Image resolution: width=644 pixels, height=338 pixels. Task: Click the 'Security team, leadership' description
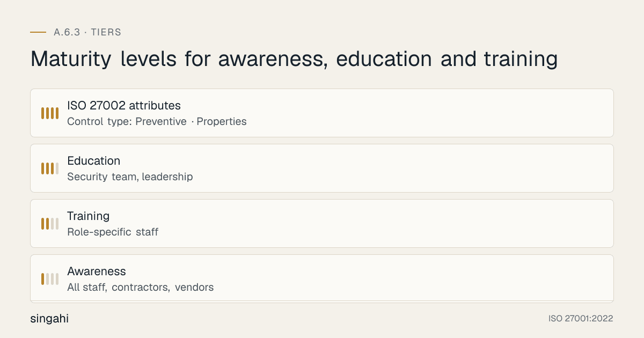130,177
